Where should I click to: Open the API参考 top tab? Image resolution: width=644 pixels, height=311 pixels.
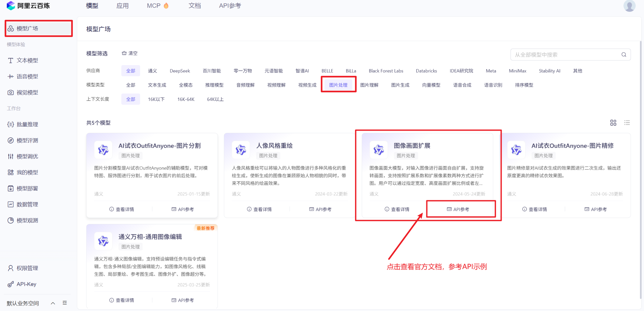click(230, 6)
